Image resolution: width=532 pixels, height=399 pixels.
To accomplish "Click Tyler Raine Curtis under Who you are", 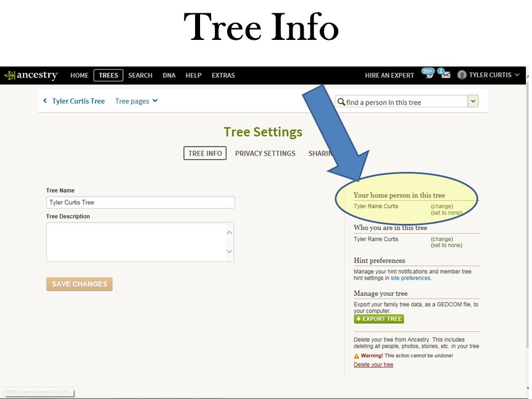I will coord(376,239).
